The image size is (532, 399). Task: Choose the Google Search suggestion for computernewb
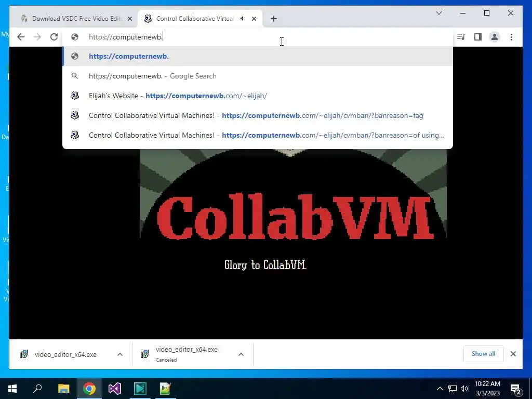258,76
